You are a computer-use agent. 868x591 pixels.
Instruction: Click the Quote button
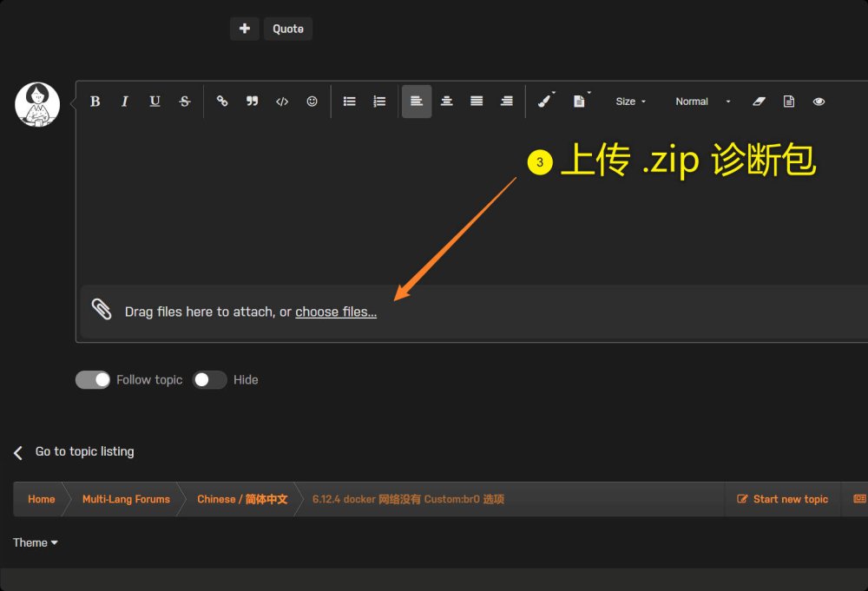288,29
